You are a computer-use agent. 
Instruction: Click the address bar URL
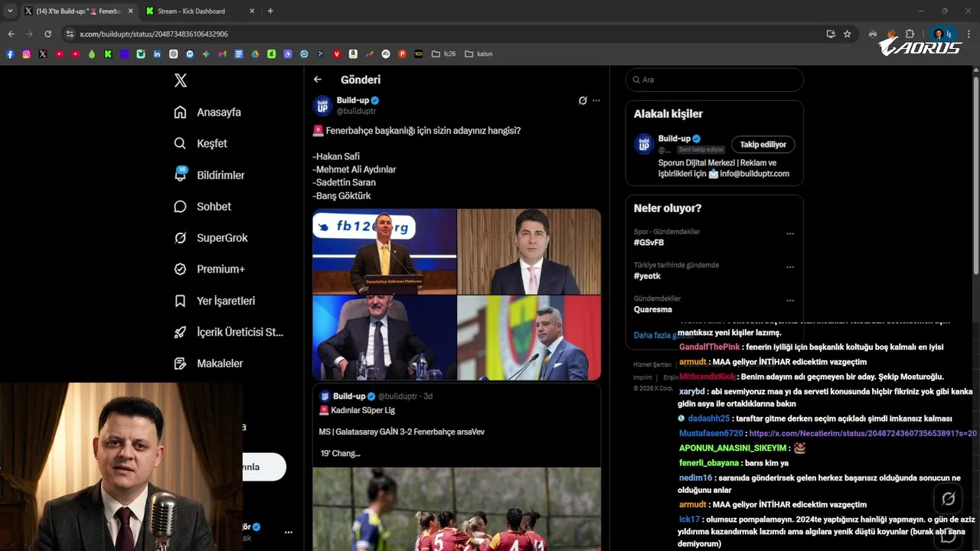click(x=154, y=34)
